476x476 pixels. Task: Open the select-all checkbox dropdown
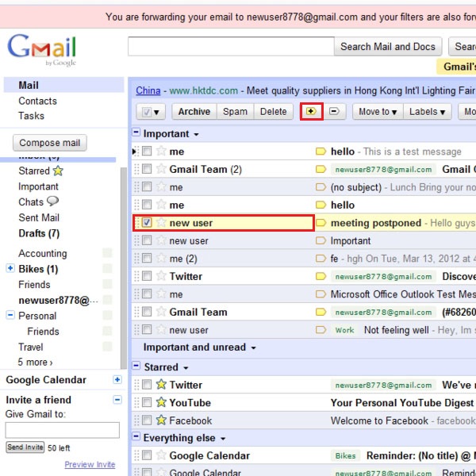(x=151, y=112)
